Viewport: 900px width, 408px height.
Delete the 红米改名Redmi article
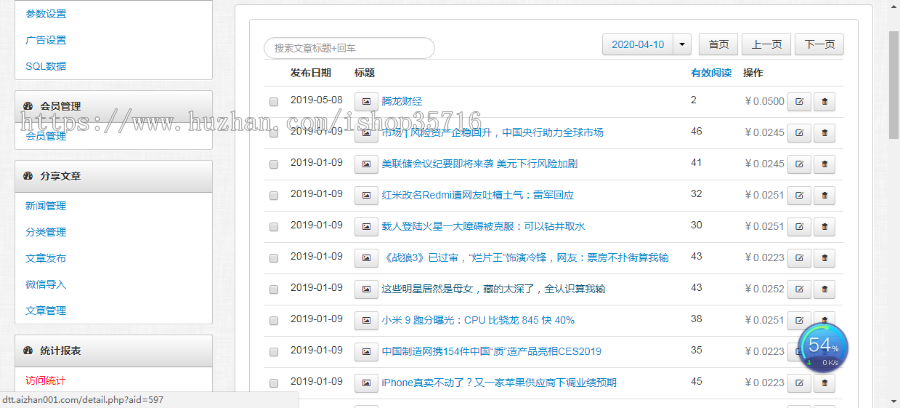pos(825,195)
